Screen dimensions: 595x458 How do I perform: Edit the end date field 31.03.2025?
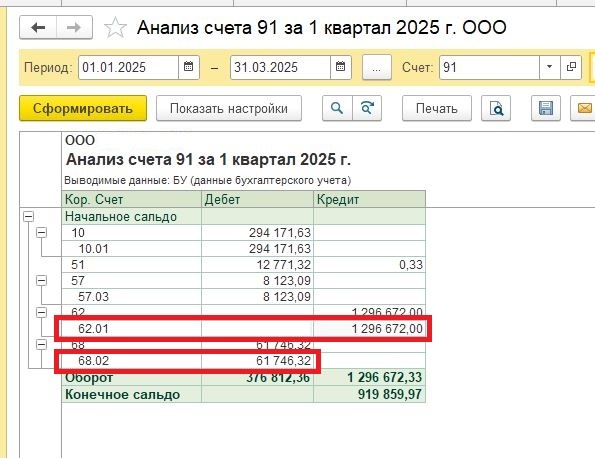280,67
